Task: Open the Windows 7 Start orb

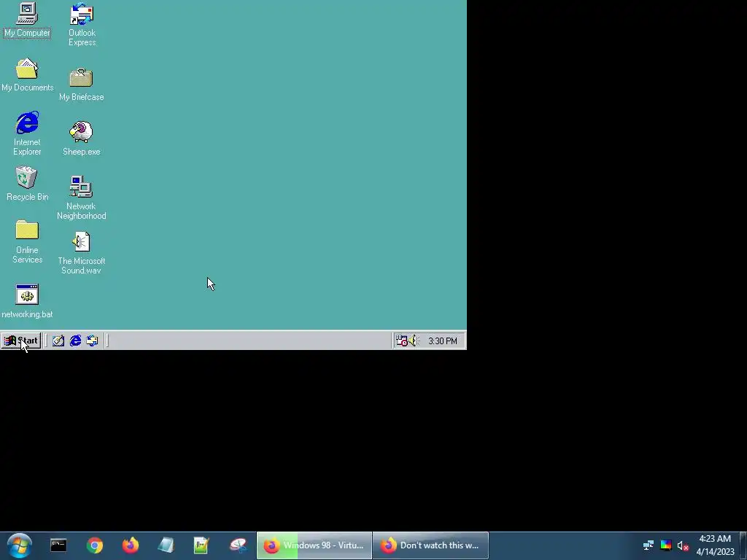Action: [x=20, y=545]
